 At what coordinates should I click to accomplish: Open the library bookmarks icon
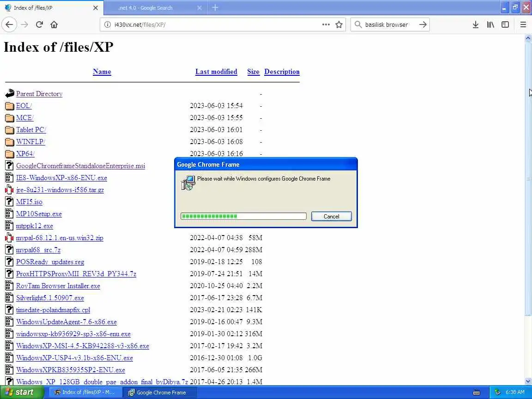(490, 24)
